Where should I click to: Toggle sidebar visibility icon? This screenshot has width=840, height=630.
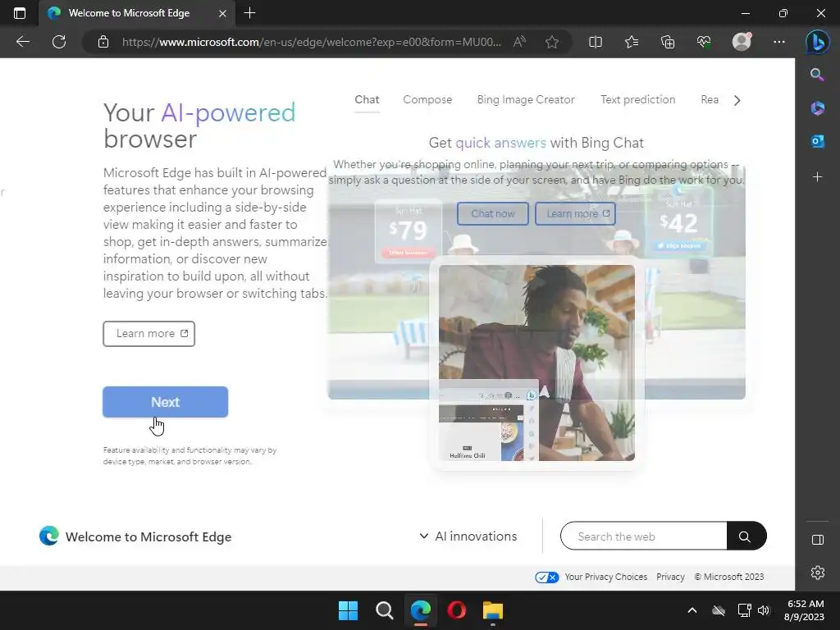(818, 540)
